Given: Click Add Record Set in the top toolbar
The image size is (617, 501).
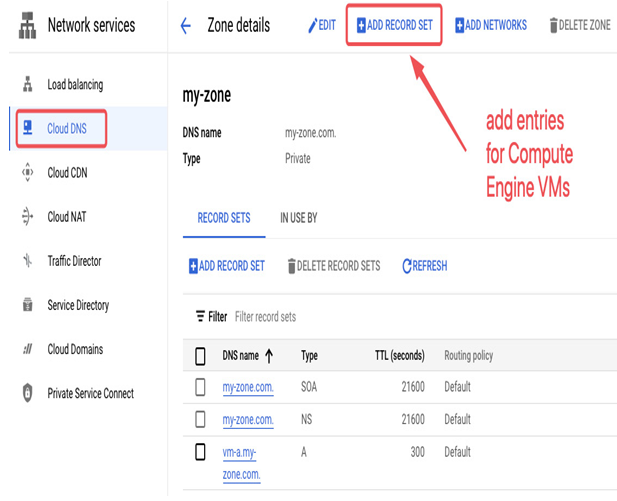Looking at the screenshot, I should tap(394, 25).
